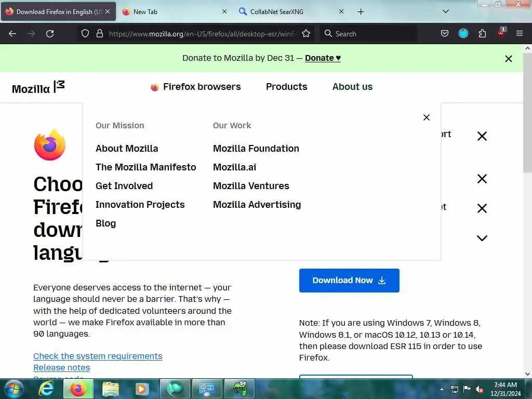This screenshot has width=532, height=399.
Task: Close the CollabNet SearXNG tab
Action: click(341, 11)
